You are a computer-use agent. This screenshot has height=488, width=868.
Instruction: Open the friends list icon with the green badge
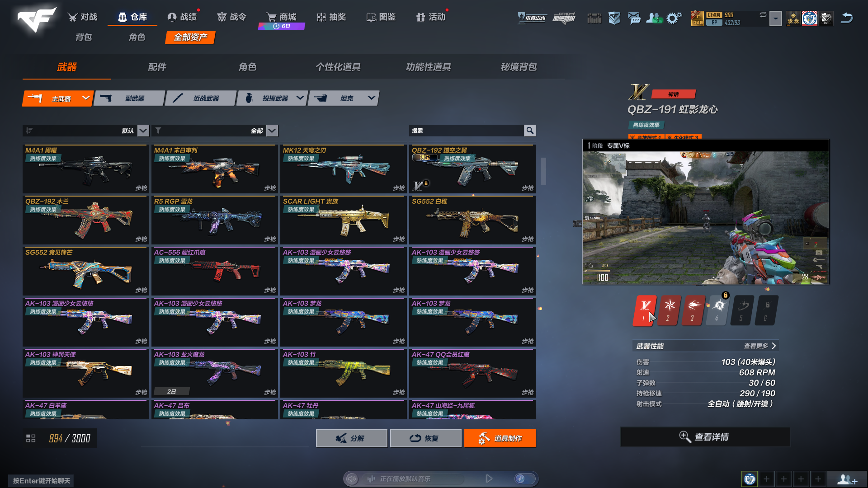[654, 18]
